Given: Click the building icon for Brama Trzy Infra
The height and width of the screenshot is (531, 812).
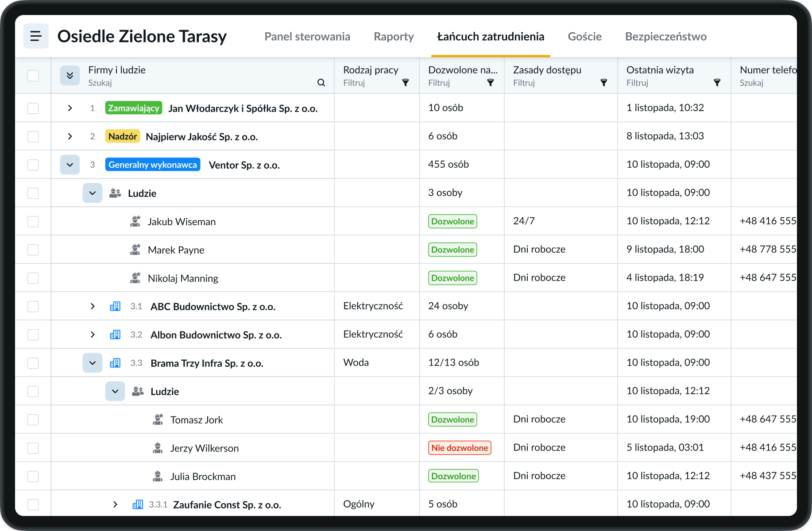Looking at the screenshot, I should pos(115,363).
